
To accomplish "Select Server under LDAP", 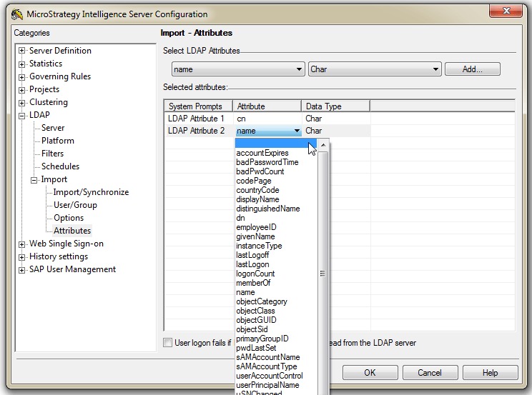I will pos(53,128).
